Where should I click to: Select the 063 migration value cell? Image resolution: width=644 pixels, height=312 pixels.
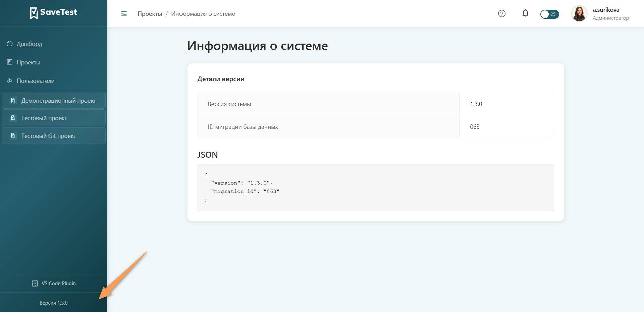(506, 126)
